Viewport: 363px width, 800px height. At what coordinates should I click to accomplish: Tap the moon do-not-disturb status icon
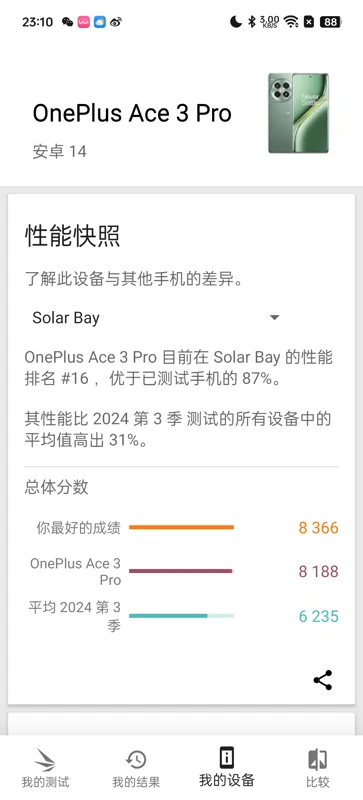[x=235, y=22]
